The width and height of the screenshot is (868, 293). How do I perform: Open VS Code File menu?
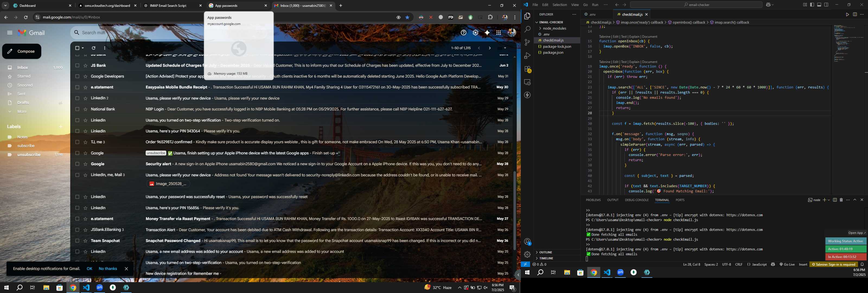(x=535, y=5)
